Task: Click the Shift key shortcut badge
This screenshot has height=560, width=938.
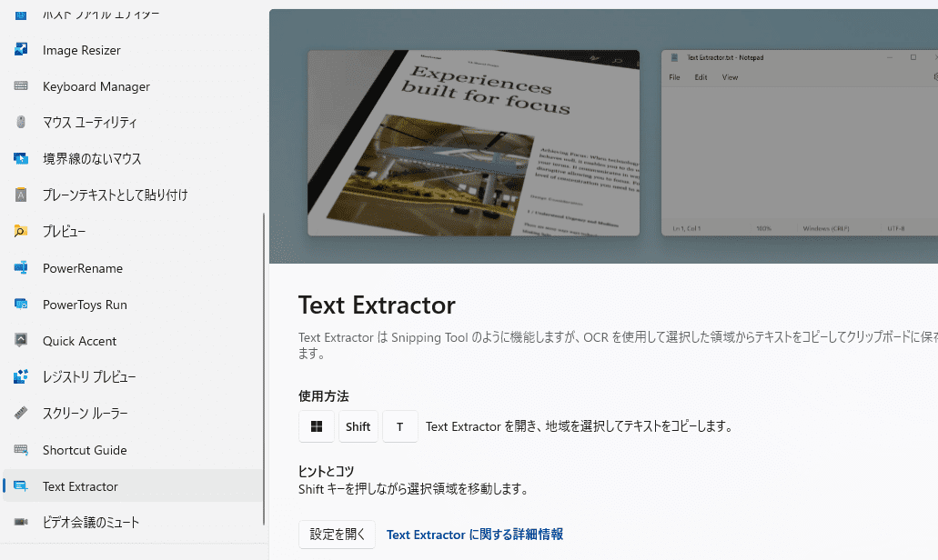Action: (x=358, y=426)
